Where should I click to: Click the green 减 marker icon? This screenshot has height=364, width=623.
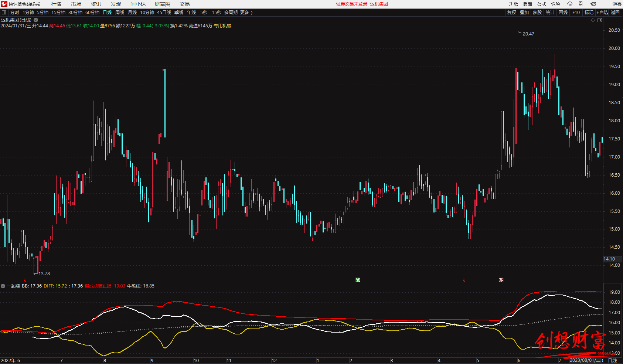(x=358, y=280)
